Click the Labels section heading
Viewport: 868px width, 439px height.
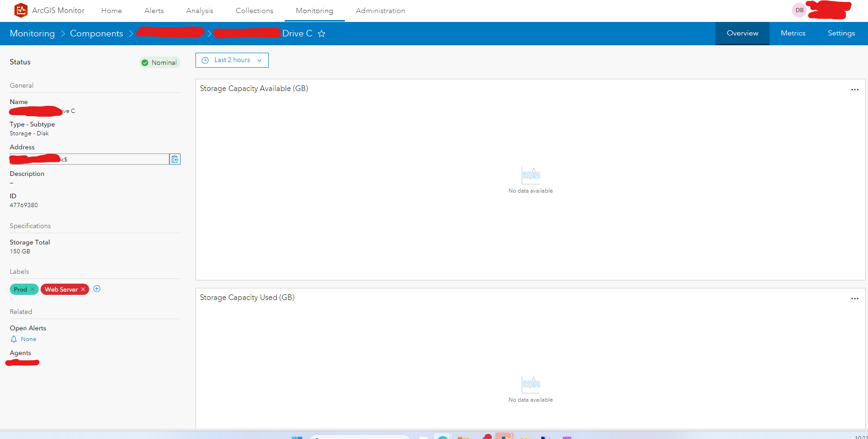click(19, 272)
